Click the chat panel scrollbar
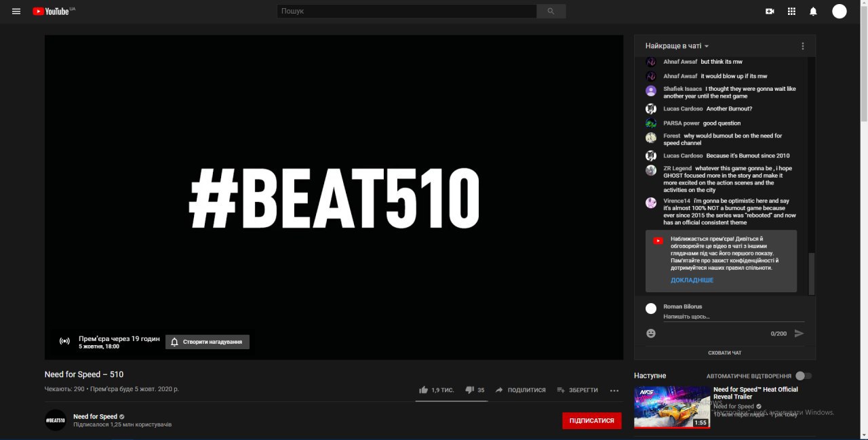 pyautogui.click(x=812, y=273)
